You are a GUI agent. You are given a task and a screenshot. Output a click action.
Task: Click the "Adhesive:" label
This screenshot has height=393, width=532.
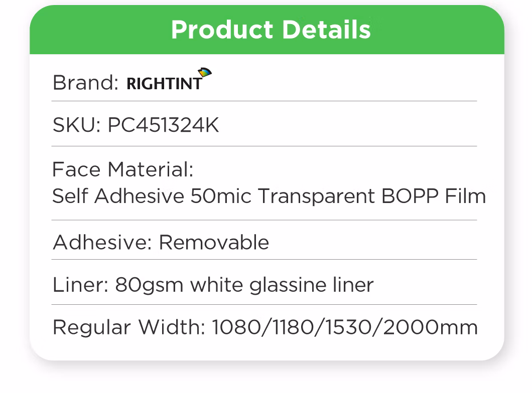(102, 243)
